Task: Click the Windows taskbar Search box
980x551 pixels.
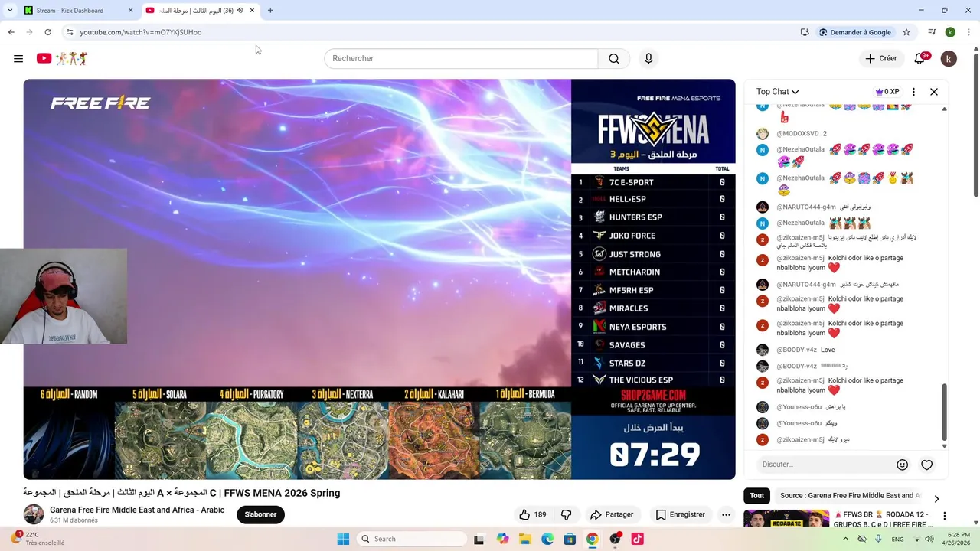Action: [x=412, y=539]
